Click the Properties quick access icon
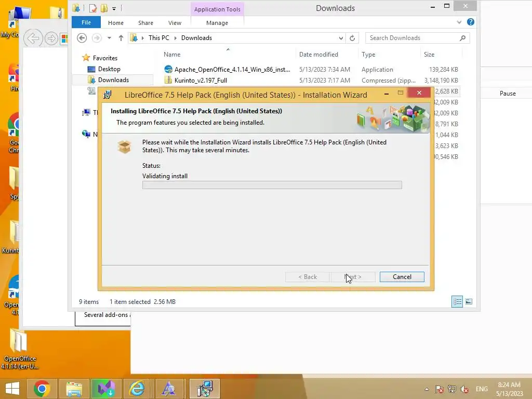Screen dimensions: 532x399 92,8
